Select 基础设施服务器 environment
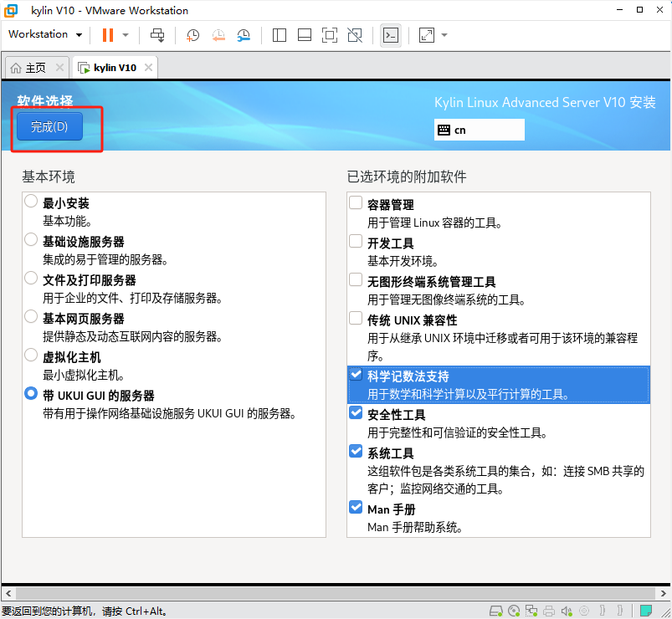This screenshot has height=619, width=672. click(31, 239)
